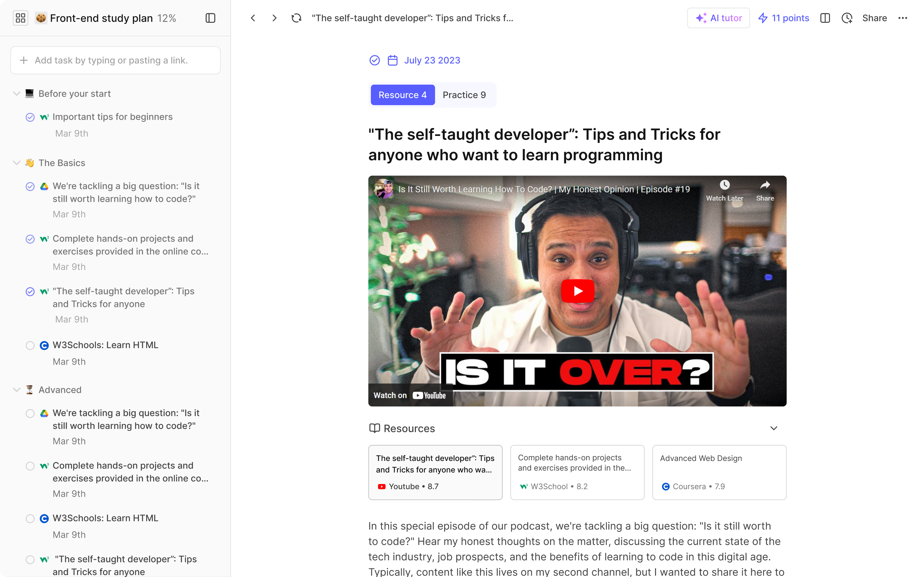Go forward with the right arrow
The width and height of the screenshot is (924, 577).
274,18
